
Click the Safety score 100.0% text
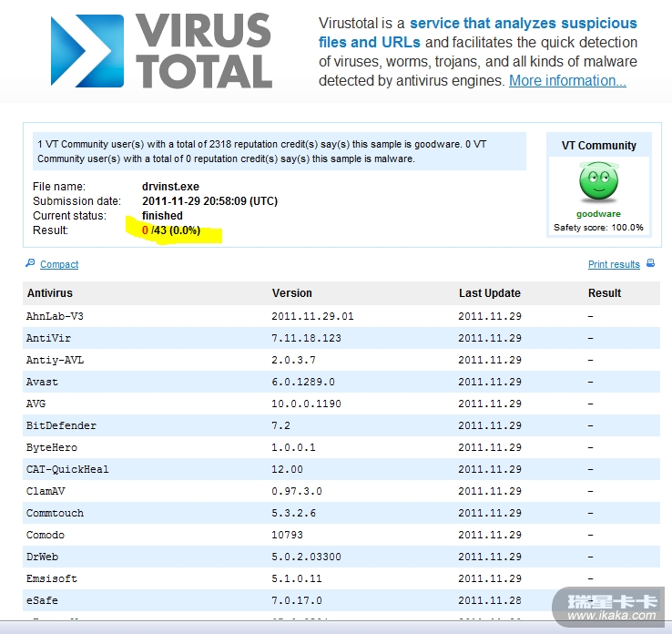(x=598, y=227)
